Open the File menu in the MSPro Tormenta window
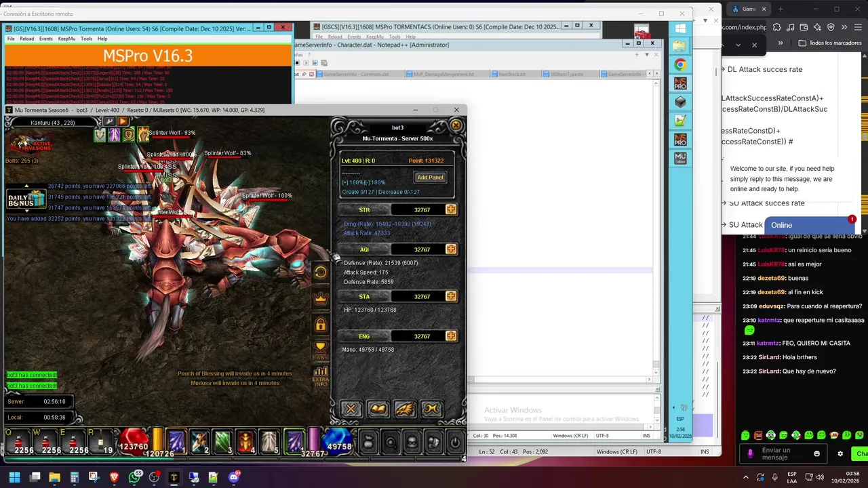 pyautogui.click(x=11, y=39)
